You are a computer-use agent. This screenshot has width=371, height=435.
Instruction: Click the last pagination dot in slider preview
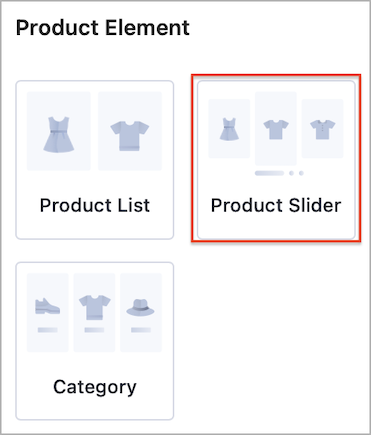coord(301,173)
